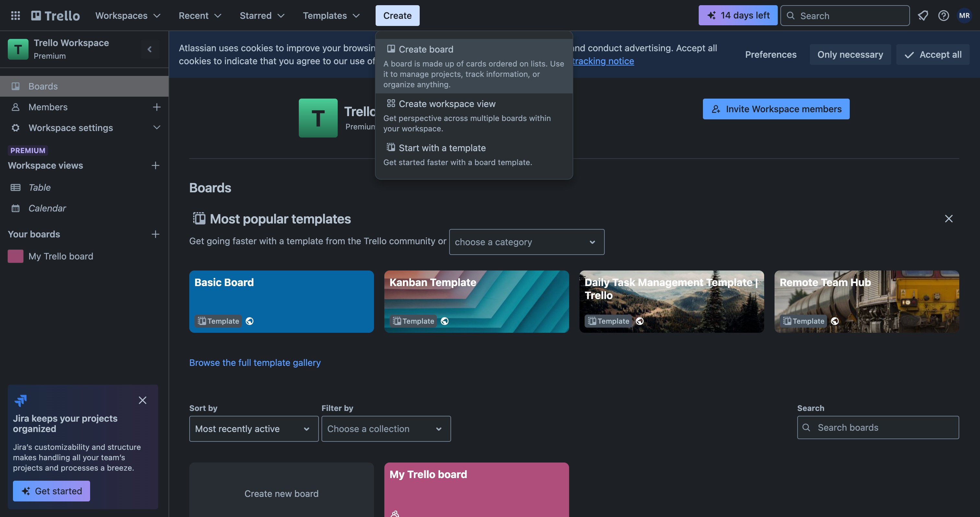The image size is (980, 517).
Task: Click globe icon on Remote Team Hub
Action: [835, 321]
